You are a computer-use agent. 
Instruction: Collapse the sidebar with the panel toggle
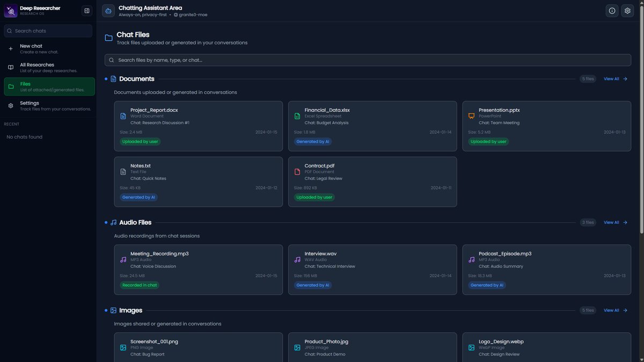pyautogui.click(x=85, y=10)
